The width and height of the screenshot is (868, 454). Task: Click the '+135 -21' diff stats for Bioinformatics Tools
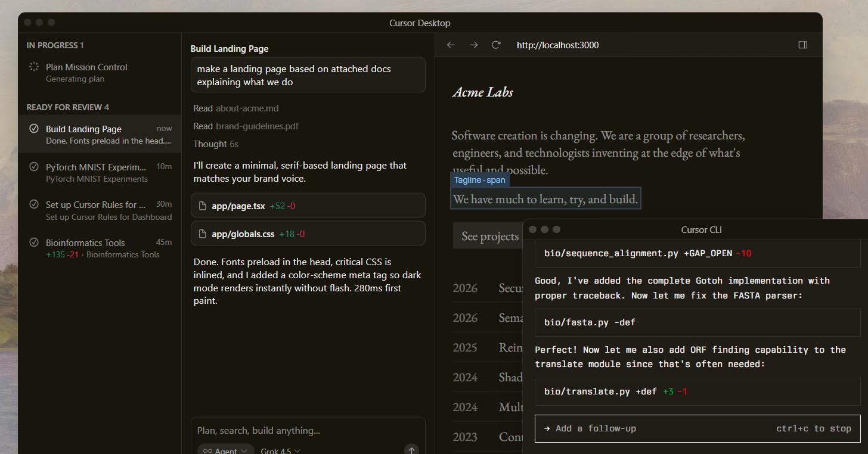[62, 254]
